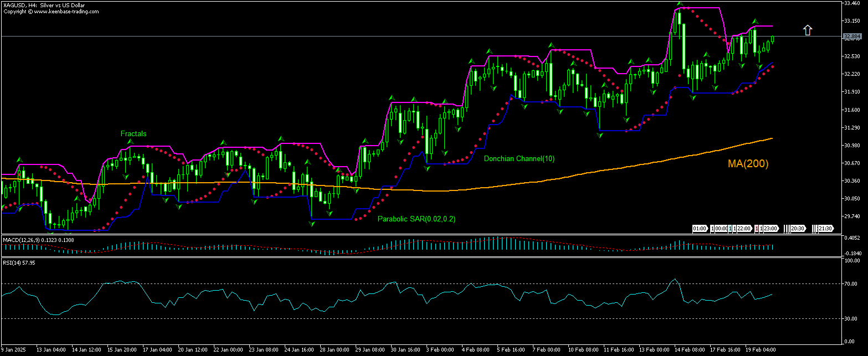Image resolution: width=868 pixels, height=356 pixels.
Task: Click the white up arrow marker
Action: point(808,30)
